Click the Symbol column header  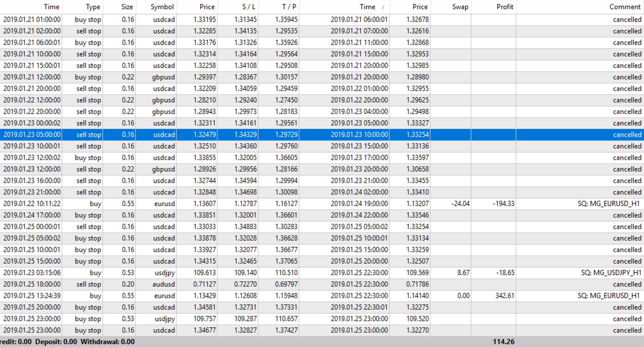(x=162, y=7)
